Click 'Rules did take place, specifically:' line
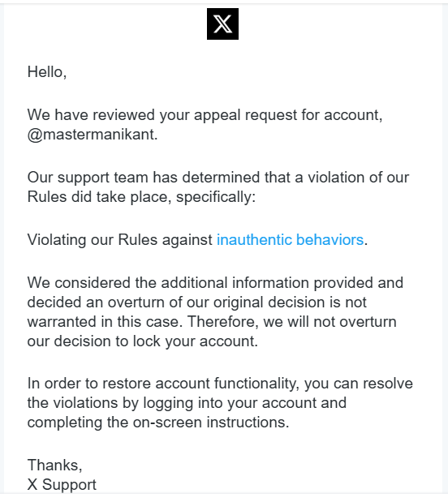The image size is (448, 502). tap(141, 196)
